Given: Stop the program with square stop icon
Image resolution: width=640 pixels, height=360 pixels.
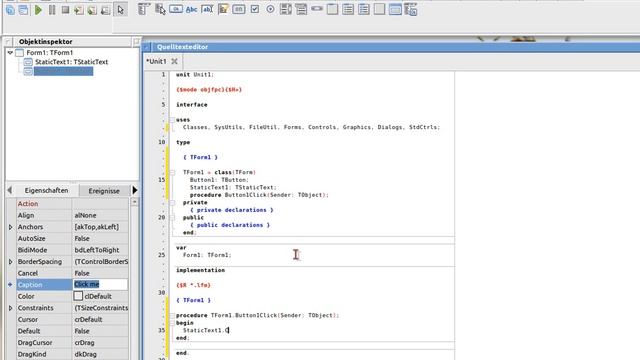Looking at the screenshot, I should coord(65,10).
